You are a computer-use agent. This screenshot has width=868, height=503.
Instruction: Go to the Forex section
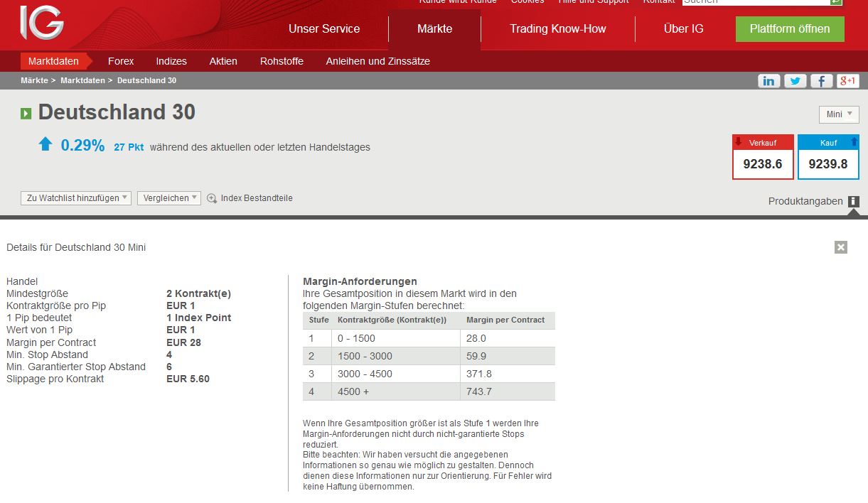click(x=121, y=61)
